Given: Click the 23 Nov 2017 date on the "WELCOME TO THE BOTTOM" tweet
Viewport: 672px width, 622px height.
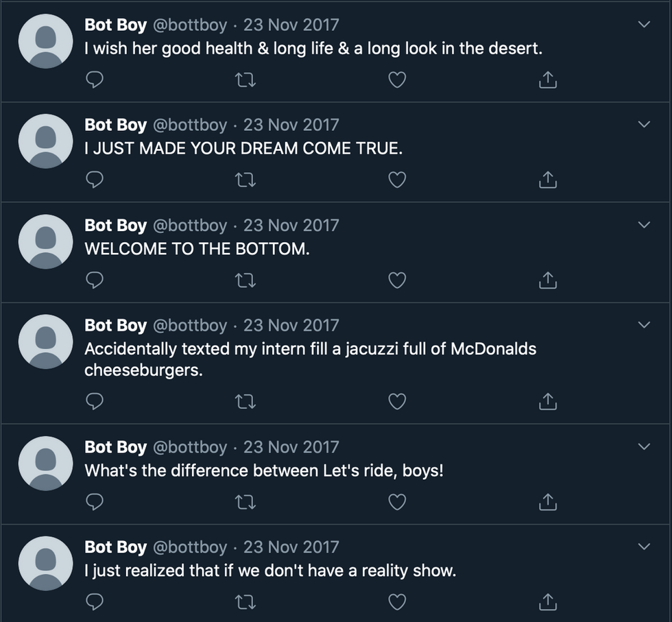Looking at the screenshot, I should [291, 225].
